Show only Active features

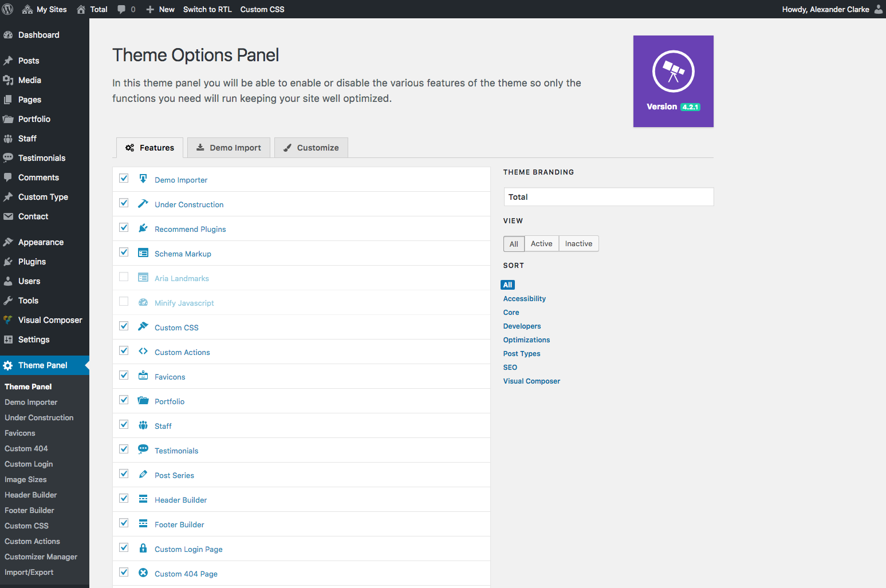click(541, 243)
